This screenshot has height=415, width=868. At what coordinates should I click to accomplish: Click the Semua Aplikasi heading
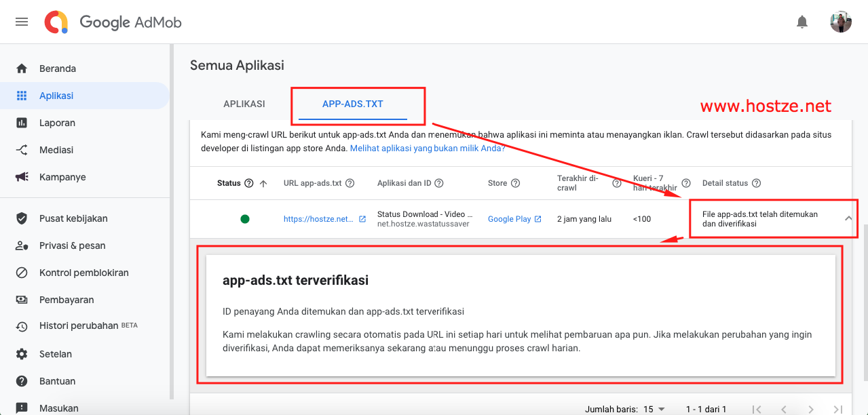[x=237, y=66]
